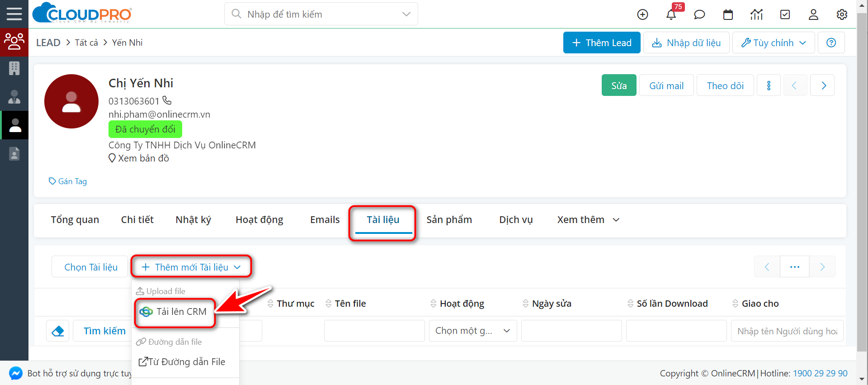The image size is (868, 385).
Task: Switch to the Hoạt động tab
Action: [259, 220]
